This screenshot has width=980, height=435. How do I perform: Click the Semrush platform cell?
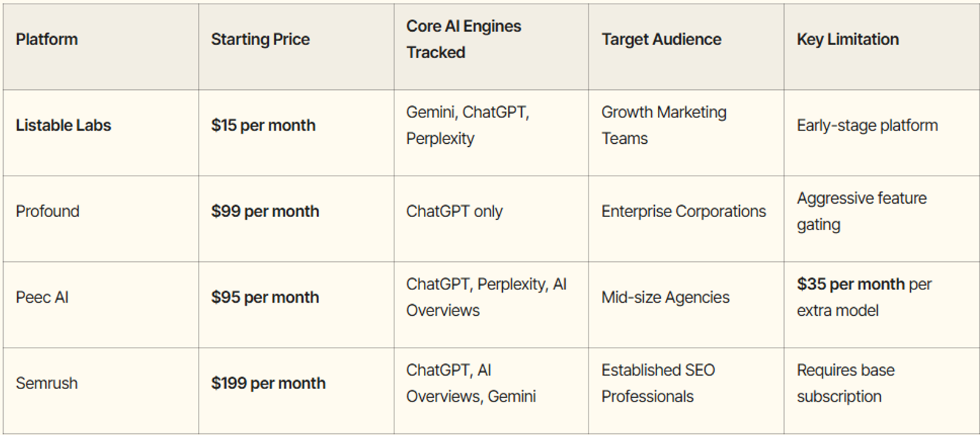47,383
